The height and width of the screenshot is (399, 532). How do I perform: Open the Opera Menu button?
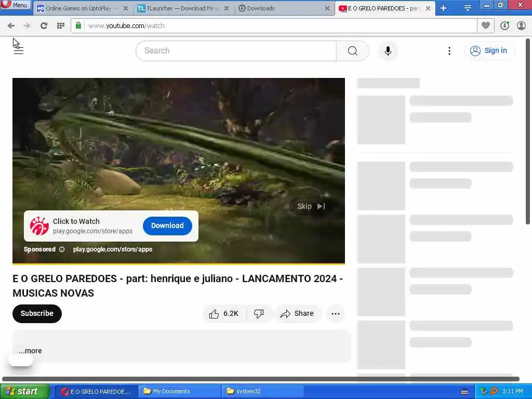click(x=16, y=5)
